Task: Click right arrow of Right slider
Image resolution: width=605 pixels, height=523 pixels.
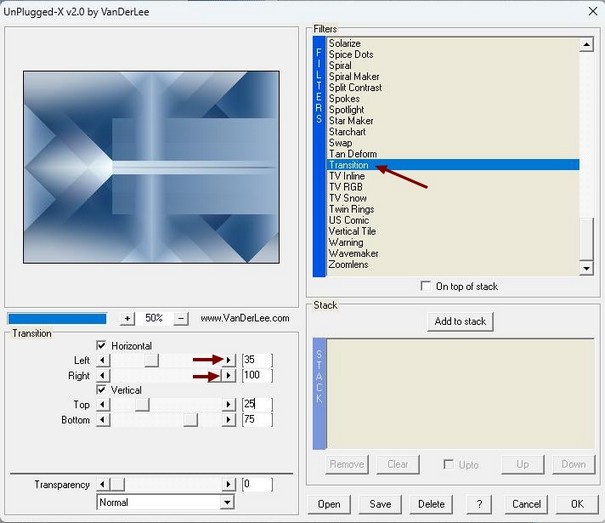Action: (228, 375)
